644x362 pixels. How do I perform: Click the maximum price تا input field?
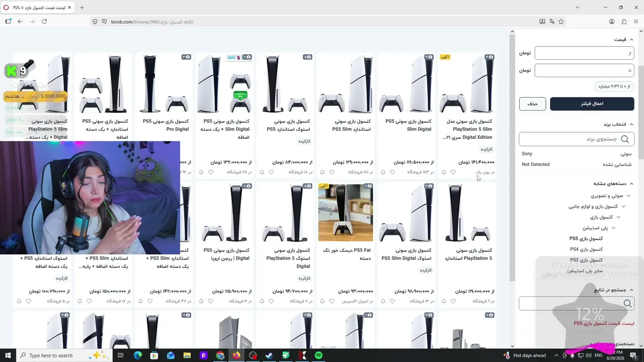point(584,70)
